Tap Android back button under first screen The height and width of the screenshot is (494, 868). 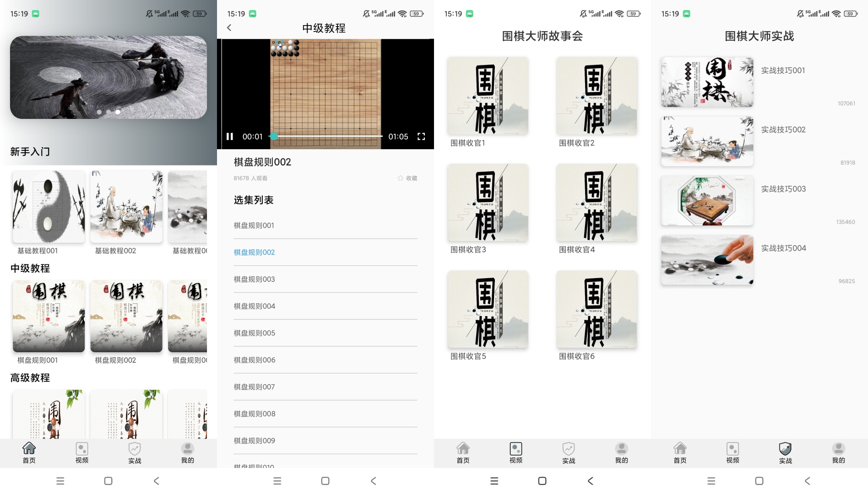point(157,481)
